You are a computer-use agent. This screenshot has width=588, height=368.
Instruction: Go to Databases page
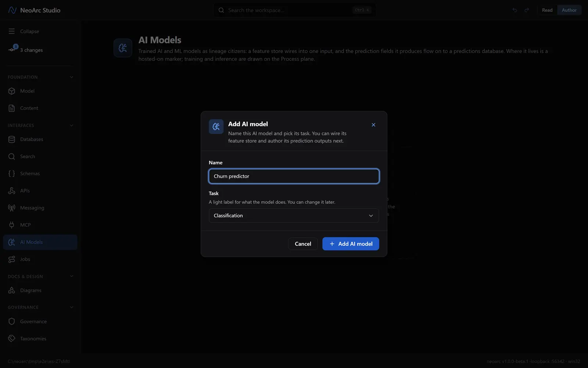coord(40,139)
